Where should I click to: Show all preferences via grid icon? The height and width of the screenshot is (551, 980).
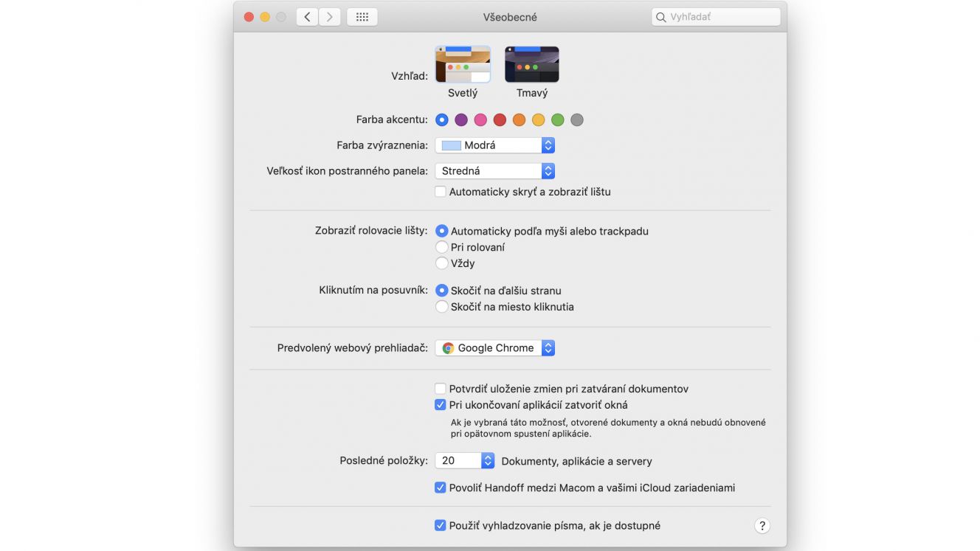(x=362, y=17)
